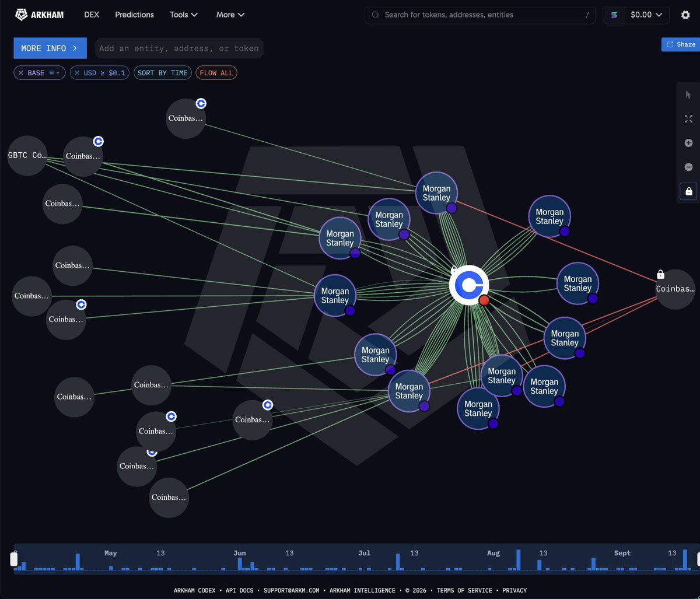
Task: Toggle the graph lock button
Action: tap(688, 191)
